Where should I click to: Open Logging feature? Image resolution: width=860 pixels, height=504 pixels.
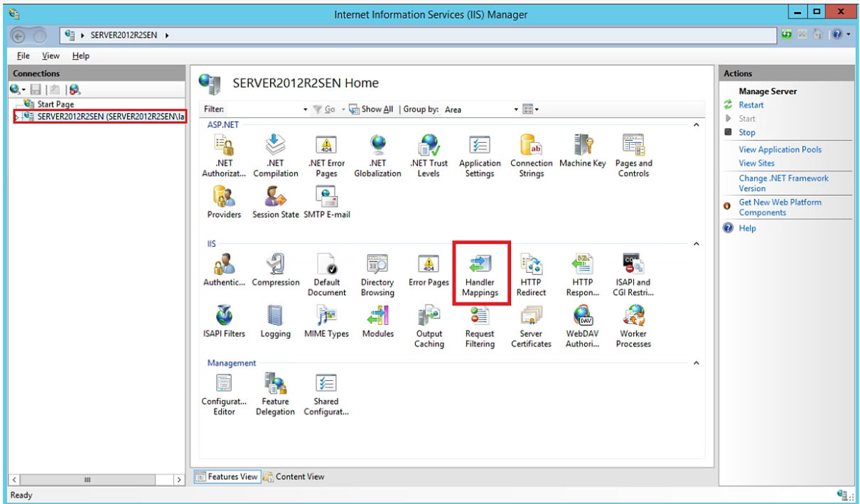coord(276,321)
